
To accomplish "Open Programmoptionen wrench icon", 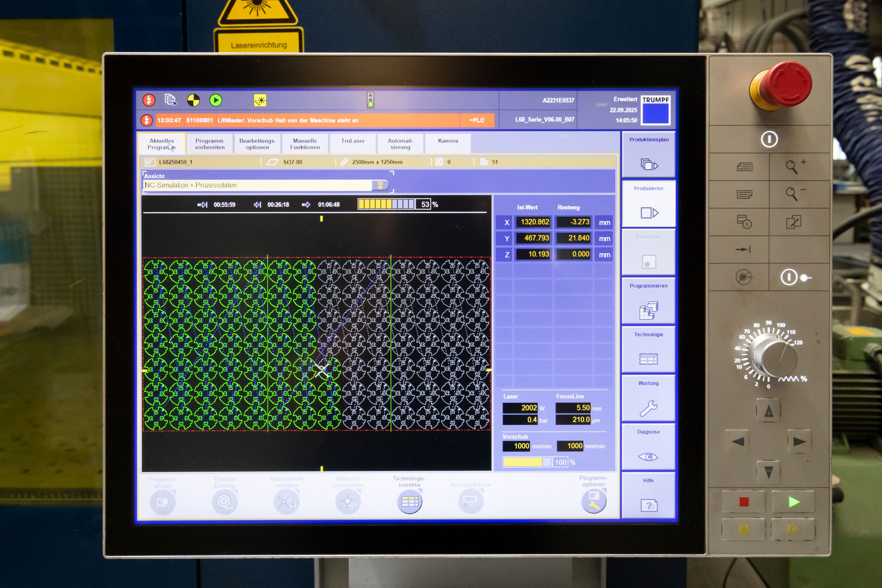I will coord(594,502).
